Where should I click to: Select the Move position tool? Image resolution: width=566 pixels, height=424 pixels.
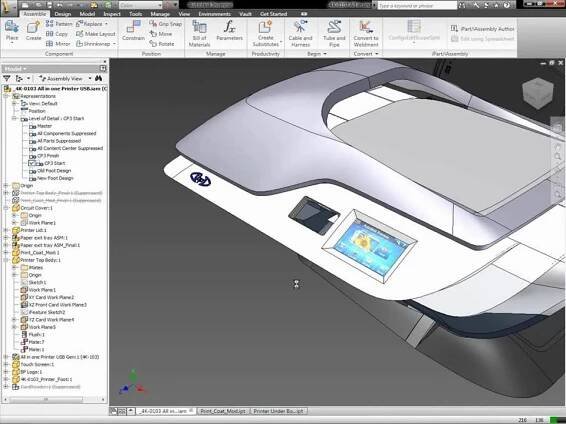161,34
